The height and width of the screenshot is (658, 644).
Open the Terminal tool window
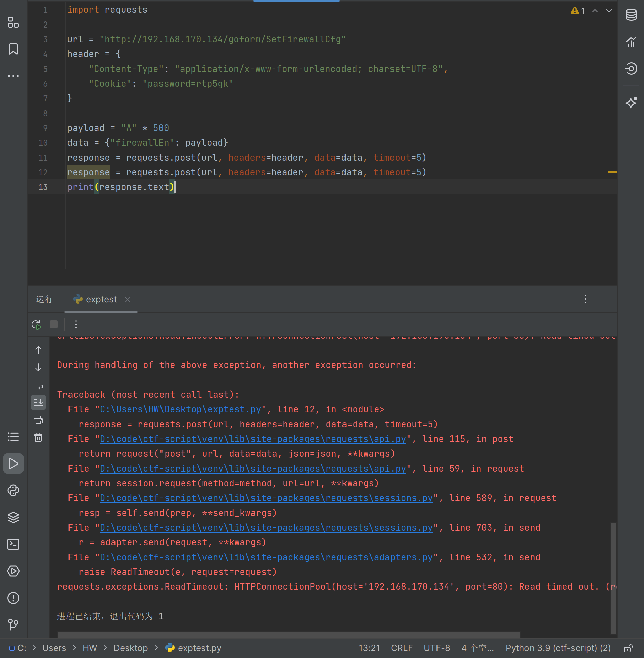(13, 544)
